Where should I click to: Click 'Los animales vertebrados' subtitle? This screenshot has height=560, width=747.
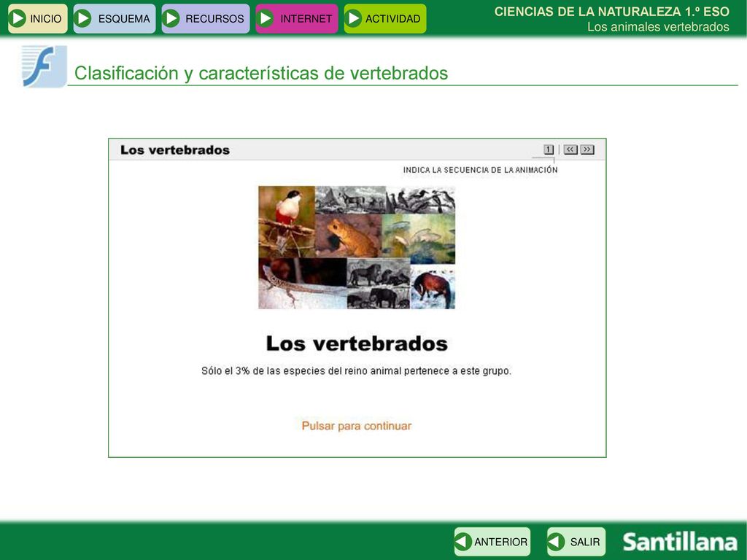(658, 27)
